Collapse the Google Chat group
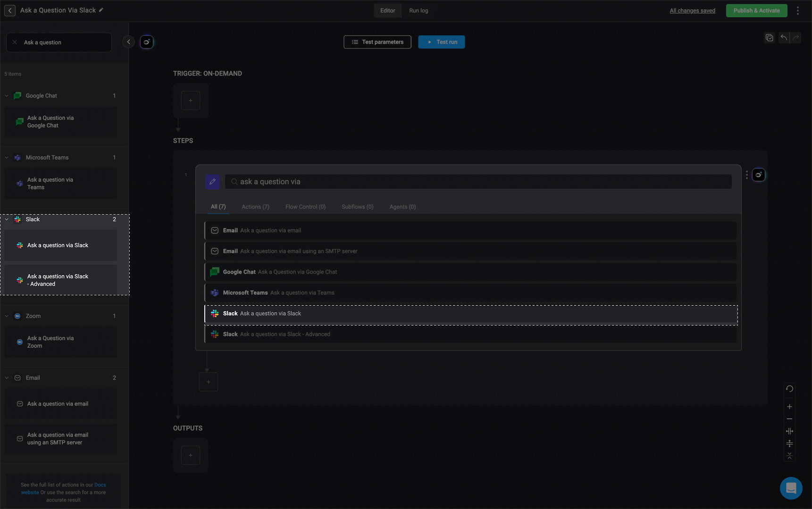 (x=7, y=96)
